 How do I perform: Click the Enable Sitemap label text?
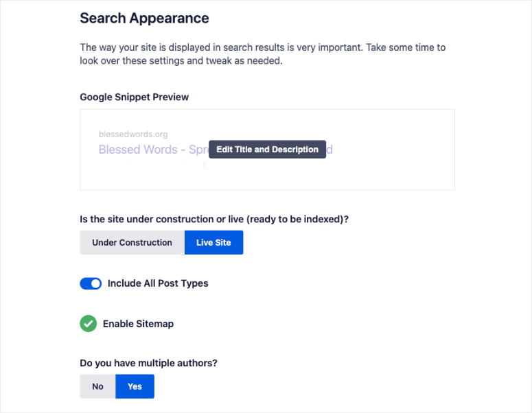click(138, 324)
